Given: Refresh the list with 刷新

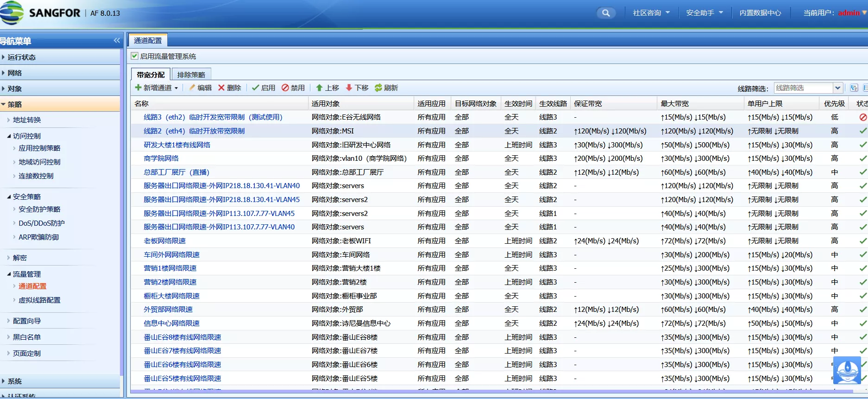Looking at the screenshot, I should click(386, 88).
